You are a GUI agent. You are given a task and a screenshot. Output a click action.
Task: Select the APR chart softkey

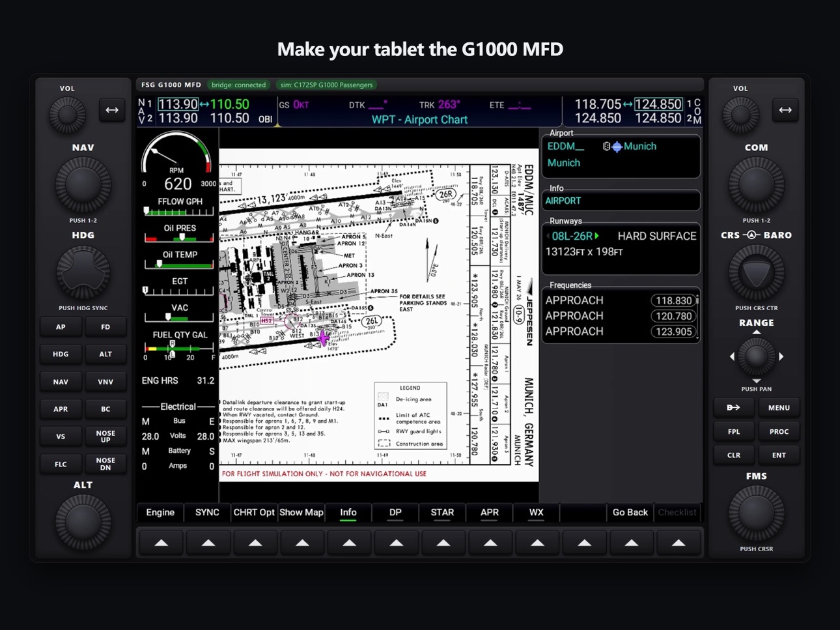pyautogui.click(x=490, y=513)
